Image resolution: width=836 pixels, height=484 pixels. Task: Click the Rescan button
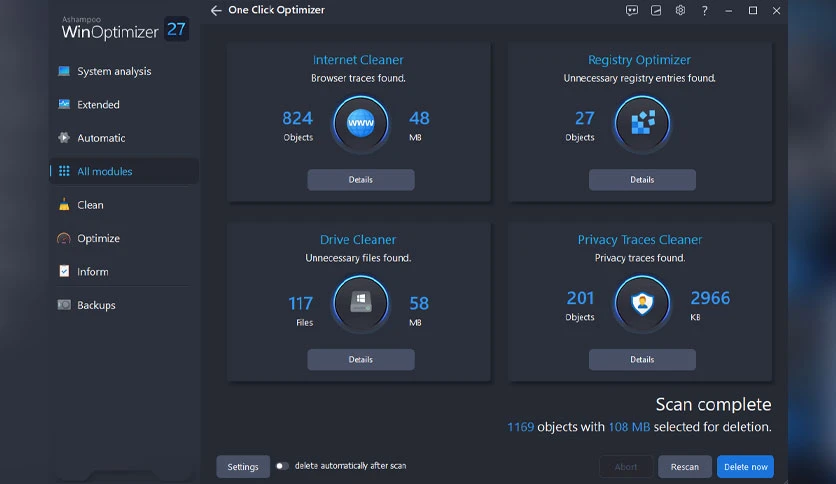pos(685,466)
